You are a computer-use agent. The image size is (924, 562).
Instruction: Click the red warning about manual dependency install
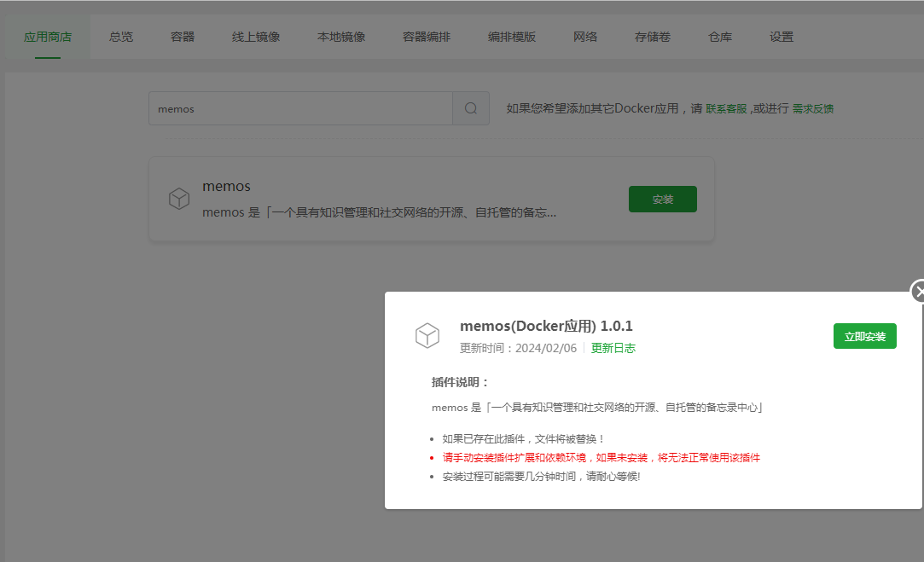click(x=601, y=458)
